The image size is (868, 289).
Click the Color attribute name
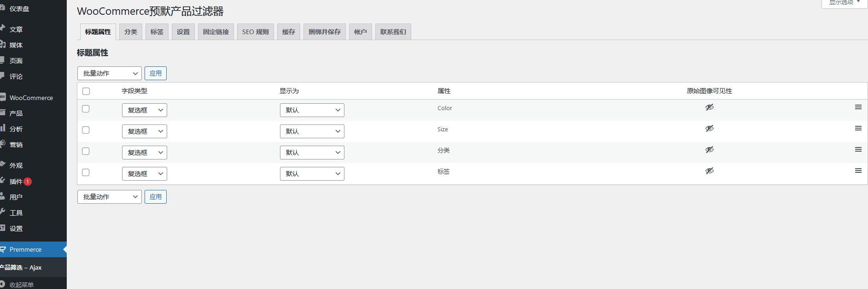click(x=445, y=108)
